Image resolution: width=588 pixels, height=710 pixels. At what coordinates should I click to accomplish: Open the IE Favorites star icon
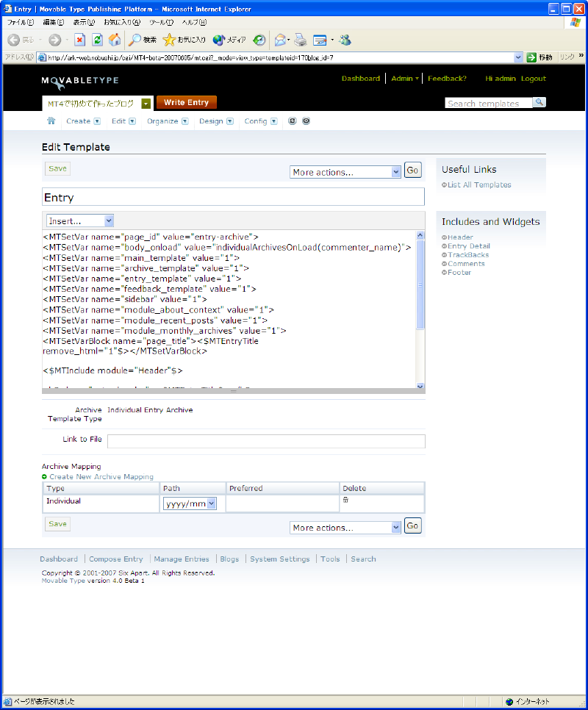tap(169, 40)
